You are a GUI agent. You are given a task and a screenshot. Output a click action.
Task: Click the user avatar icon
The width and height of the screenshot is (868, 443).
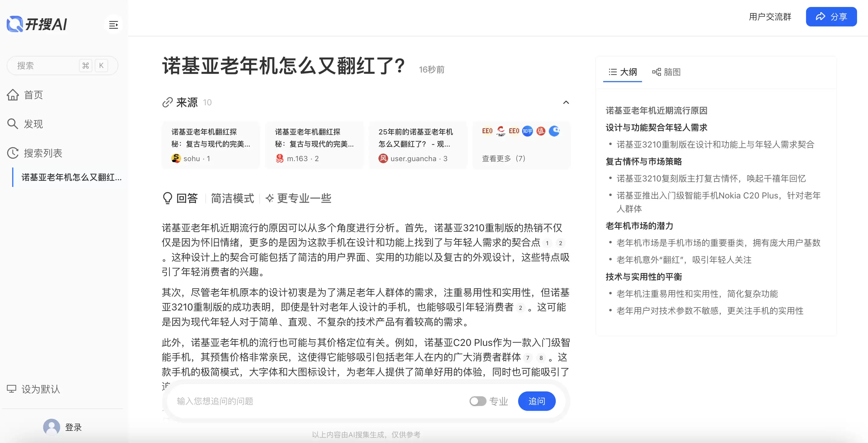(x=52, y=427)
